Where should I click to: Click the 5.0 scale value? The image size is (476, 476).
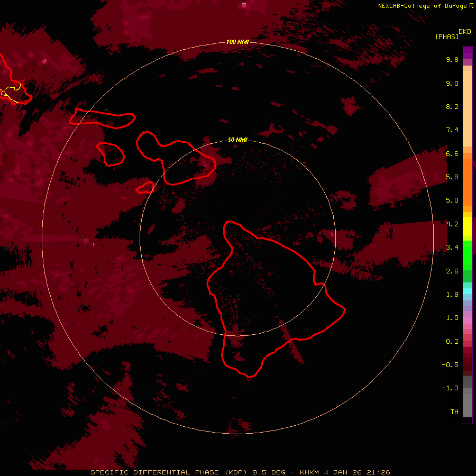point(452,200)
